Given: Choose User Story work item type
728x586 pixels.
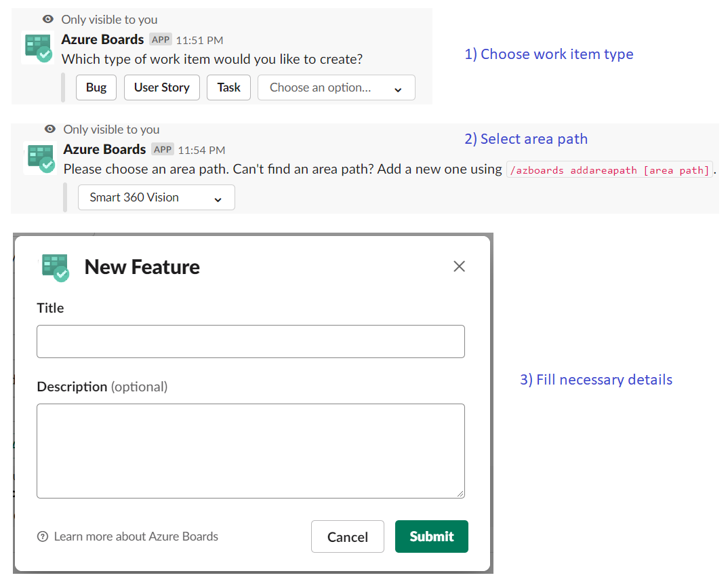Looking at the screenshot, I should tap(161, 87).
